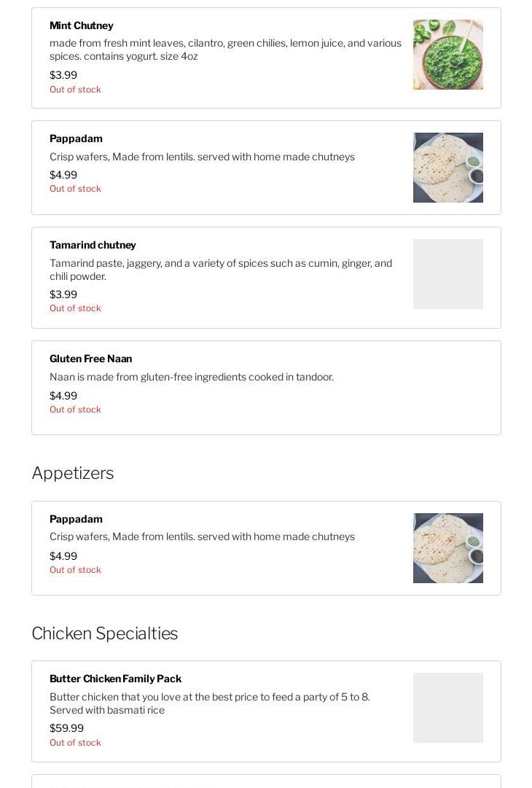
Task: Open the Butter Chicken Family Pack title
Action: [115, 679]
